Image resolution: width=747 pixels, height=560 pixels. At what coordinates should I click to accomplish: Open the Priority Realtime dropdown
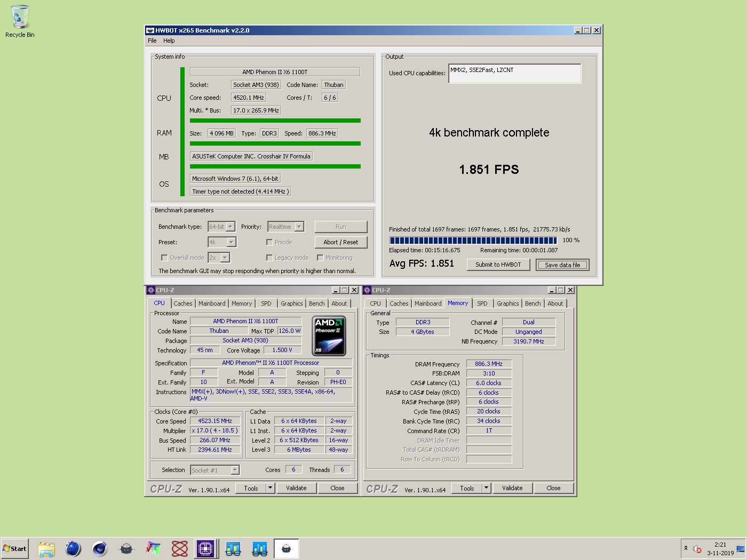click(285, 227)
